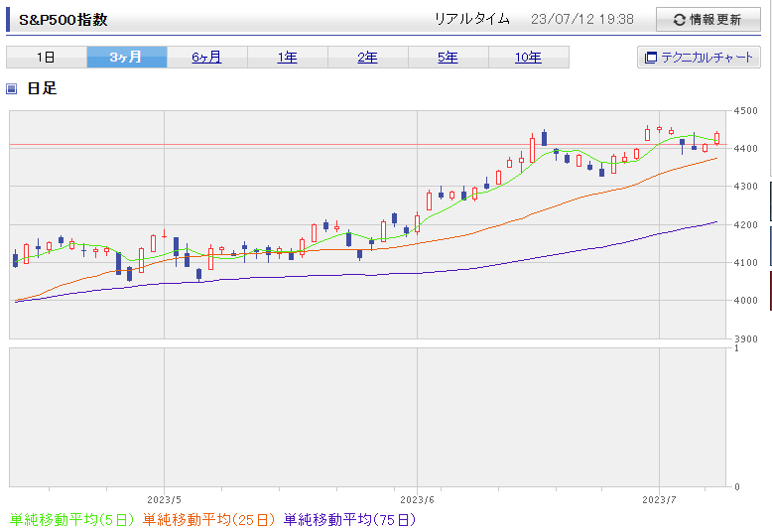Click the green 単純移動平均(5日) legend label
Screen dimensions: 772x532
(x=73, y=519)
